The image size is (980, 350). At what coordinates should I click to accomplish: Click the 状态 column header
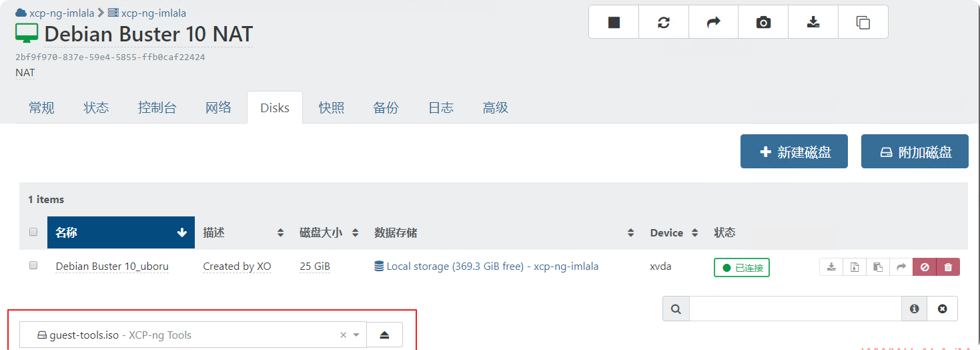pyautogui.click(x=724, y=232)
